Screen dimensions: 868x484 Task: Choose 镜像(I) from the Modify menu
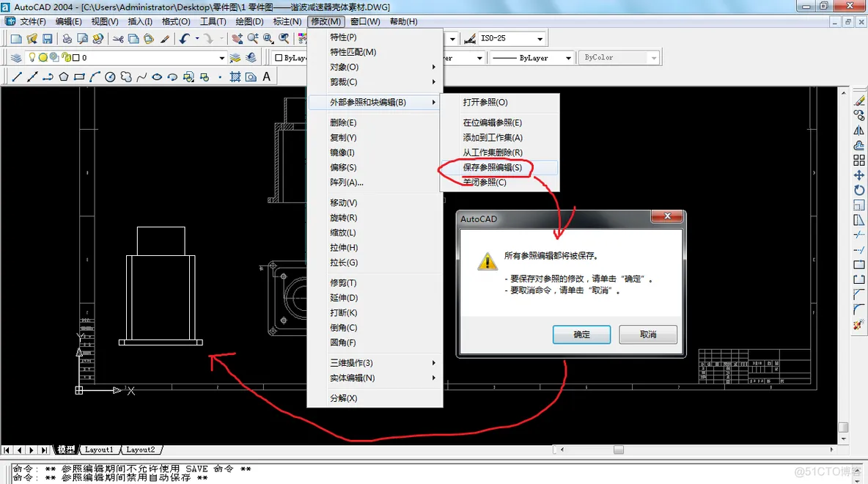pos(375,153)
